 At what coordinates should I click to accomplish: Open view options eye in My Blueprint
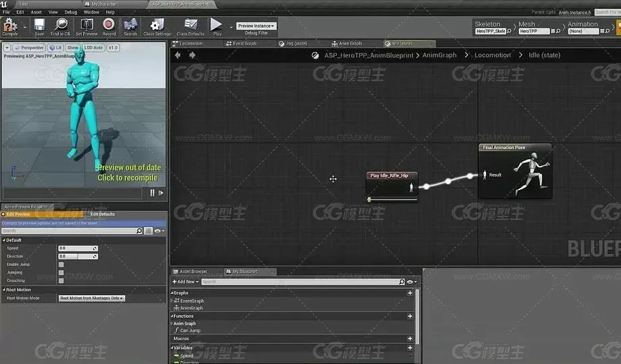(x=412, y=282)
